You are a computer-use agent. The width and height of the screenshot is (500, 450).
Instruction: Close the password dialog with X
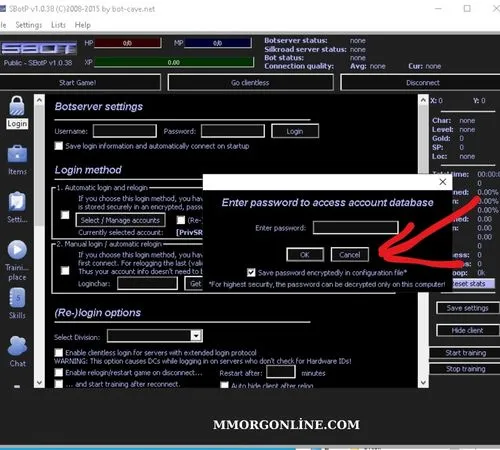pyautogui.click(x=443, y=182)
